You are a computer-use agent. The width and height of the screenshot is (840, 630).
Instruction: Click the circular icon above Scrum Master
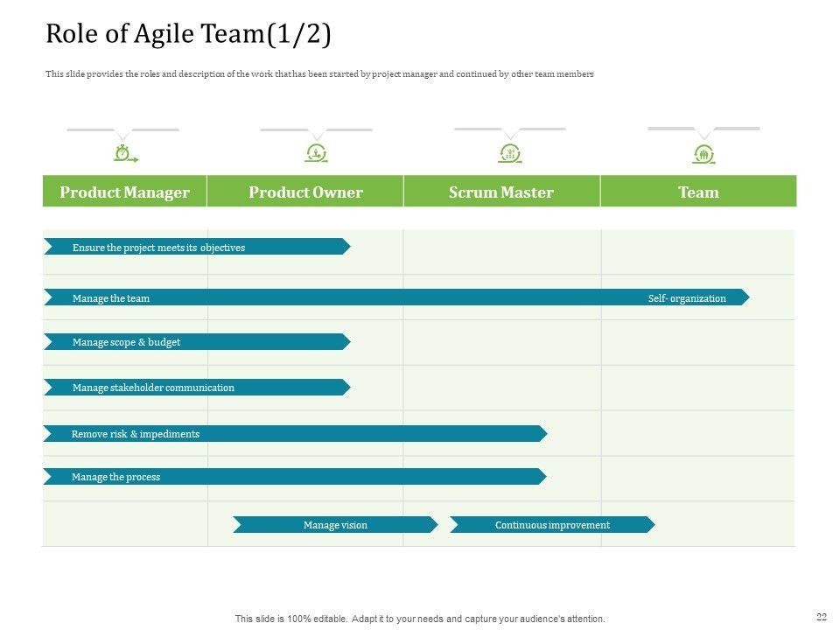510,155
